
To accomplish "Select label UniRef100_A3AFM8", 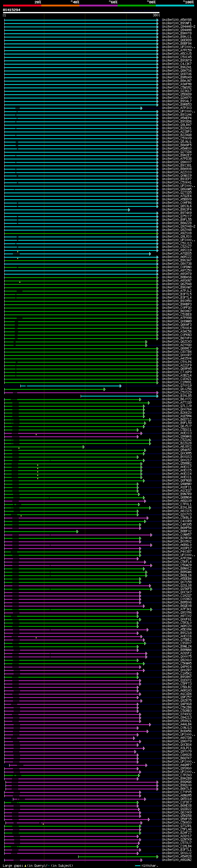I will [177, 84].
